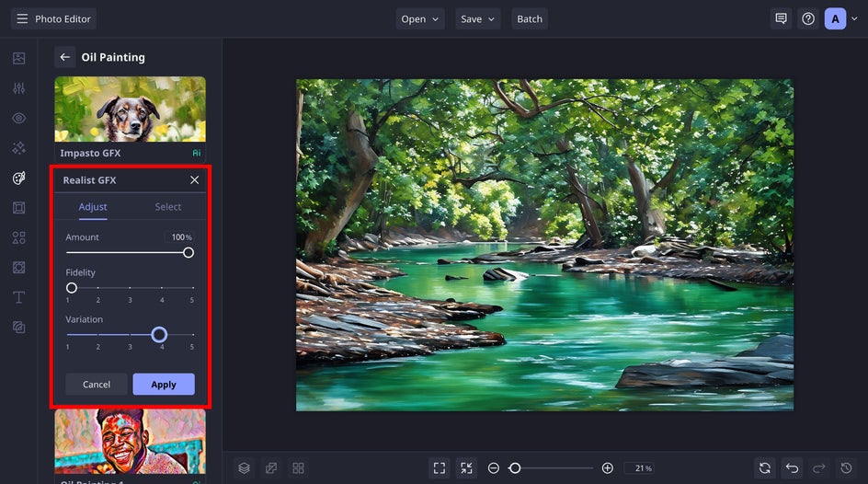Image resolution: width=868 pixels, height=484 pixels.
Task: Expand the account dropdown arrow
Action: point(855,18)
